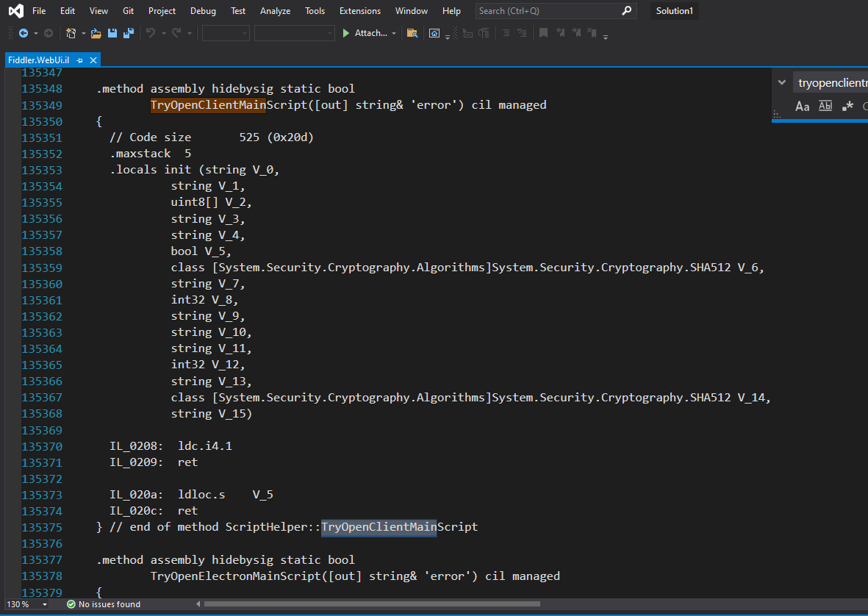Pin the Fiddler.WebUi.il tab
Viewport: 868px width, 616px height.
[x=79, y=60]
